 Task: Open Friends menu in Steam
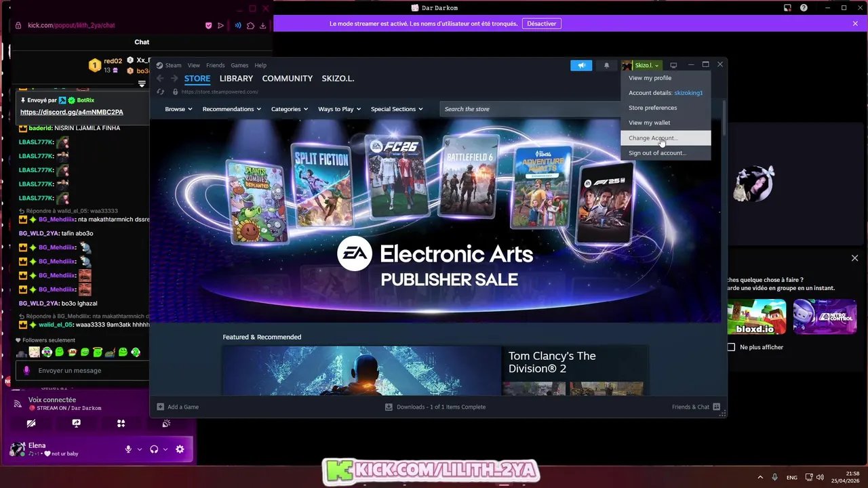point(215,65)
